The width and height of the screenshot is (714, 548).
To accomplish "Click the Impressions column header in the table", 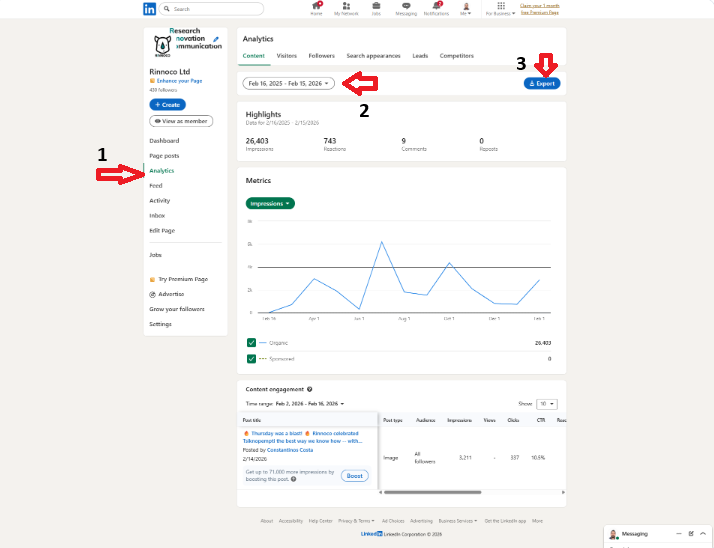I will tap(459, 420).
